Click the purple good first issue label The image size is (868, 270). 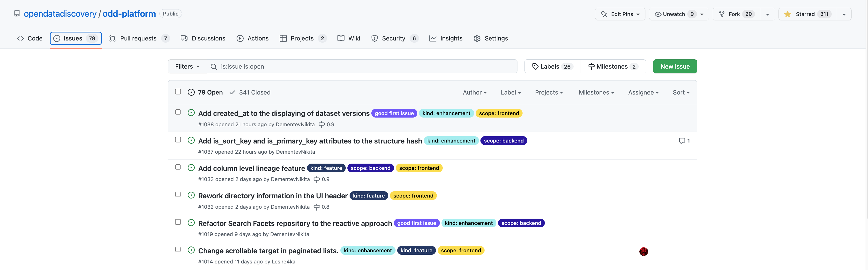coord(394,113)
